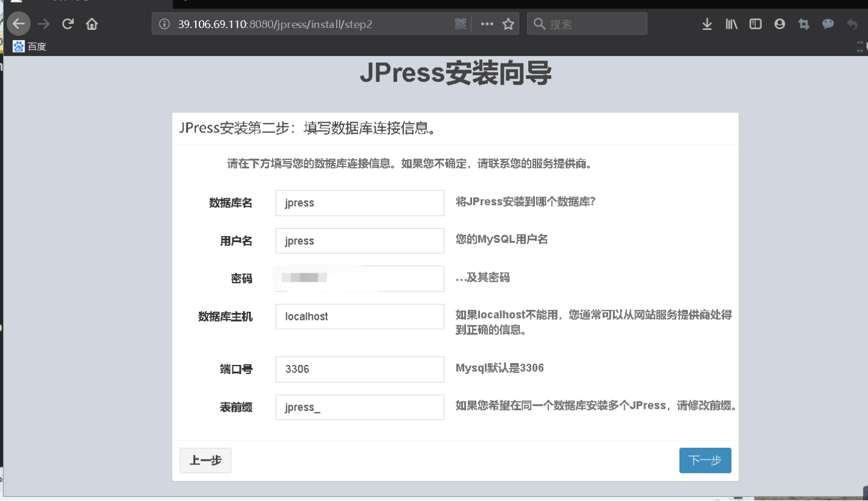
Task: Focus the 搜索 search box
Action: coord(587,24)
